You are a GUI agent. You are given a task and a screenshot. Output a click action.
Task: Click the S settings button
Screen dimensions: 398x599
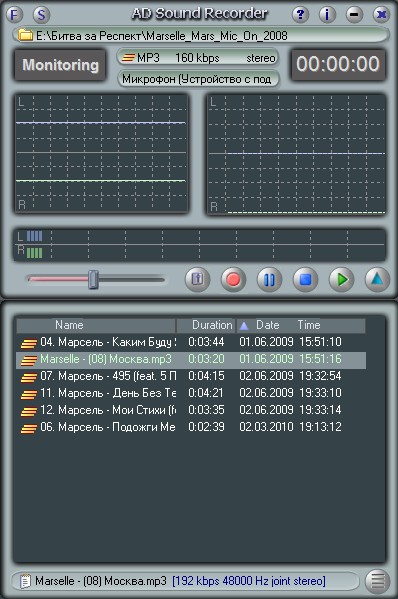point(41,15)
